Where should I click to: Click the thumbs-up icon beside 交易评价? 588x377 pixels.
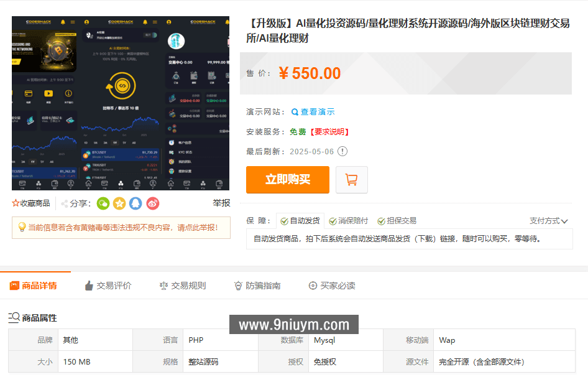tap(90, 286)
